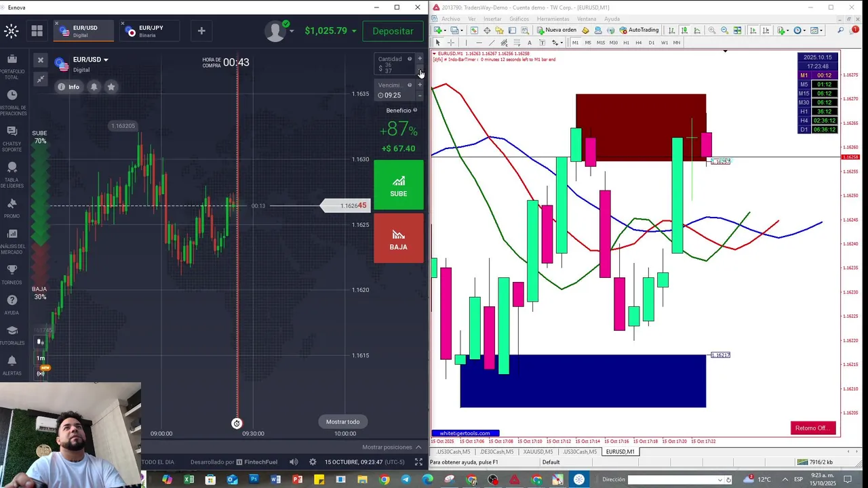The image size is (868, 488).
Task: Open the 1m timeframe selector on Exnova chart
Action: pos(41,358)
